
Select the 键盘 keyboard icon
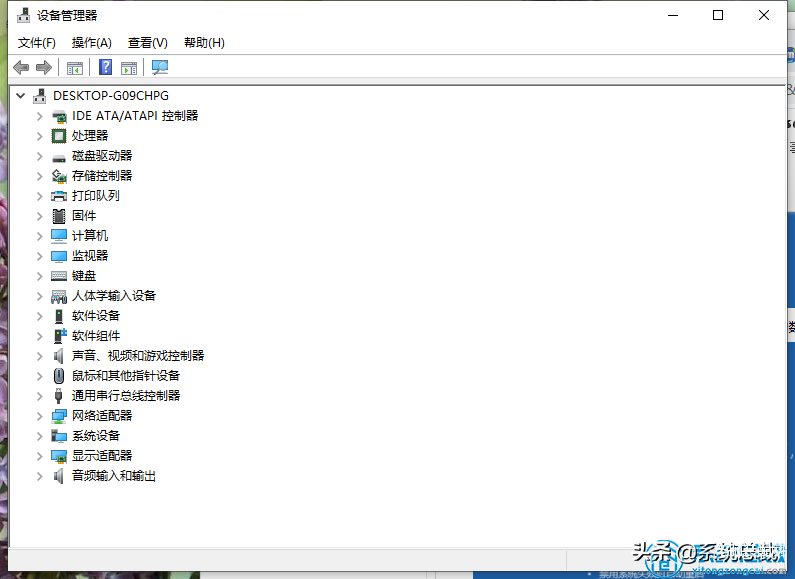tap(59, 276)
